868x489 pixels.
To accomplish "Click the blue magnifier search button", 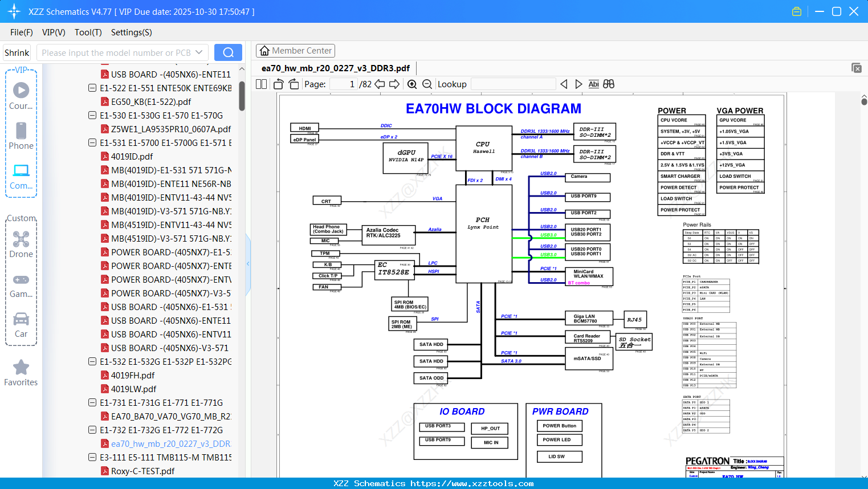I will 228,52.
